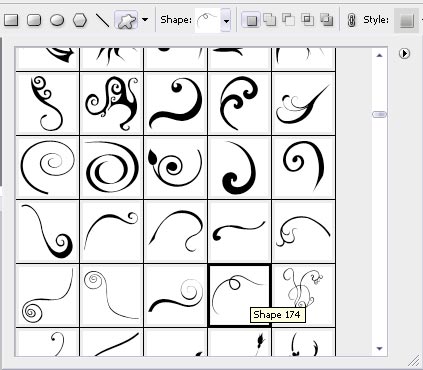
Task: Pick the thin open spiral shape
Action: click(47, 167)
